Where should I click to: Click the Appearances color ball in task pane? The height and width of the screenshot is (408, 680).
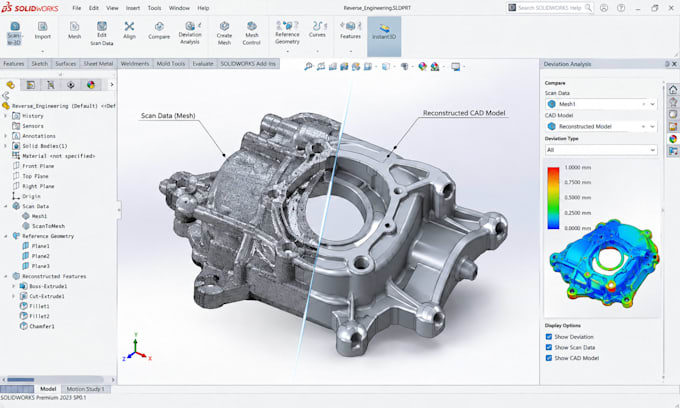click(x=673, y=139)
